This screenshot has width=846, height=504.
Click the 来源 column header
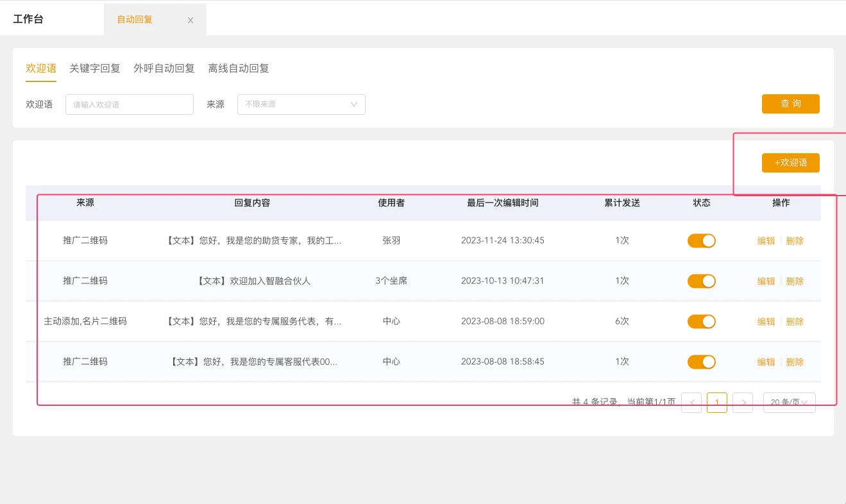[85, 203]
